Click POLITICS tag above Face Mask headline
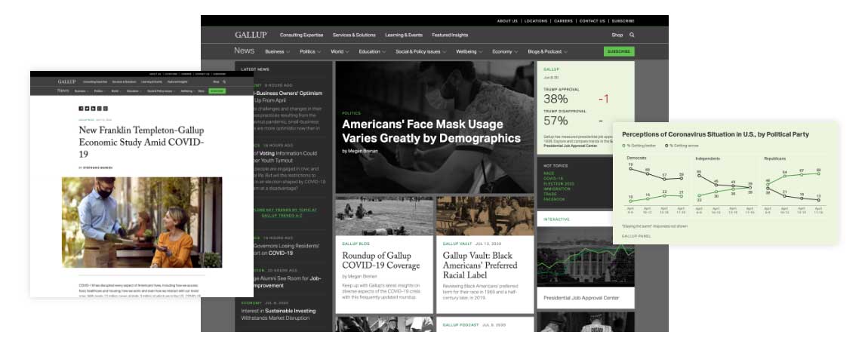 coord(351,113)
